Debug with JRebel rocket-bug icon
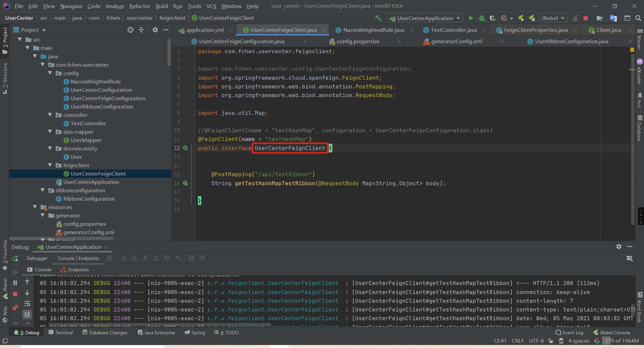 pos(532,18)
